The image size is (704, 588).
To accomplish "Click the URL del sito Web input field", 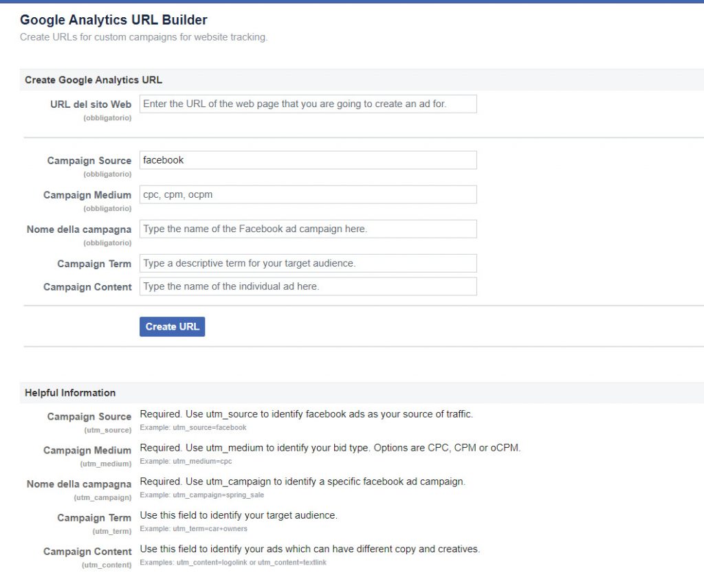I will click(x=308, y=104).
